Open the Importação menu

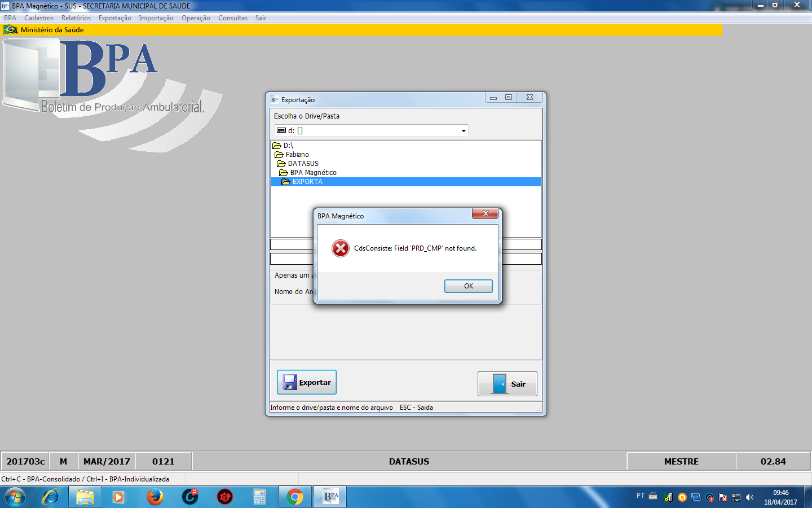click(x=156, y=18)
